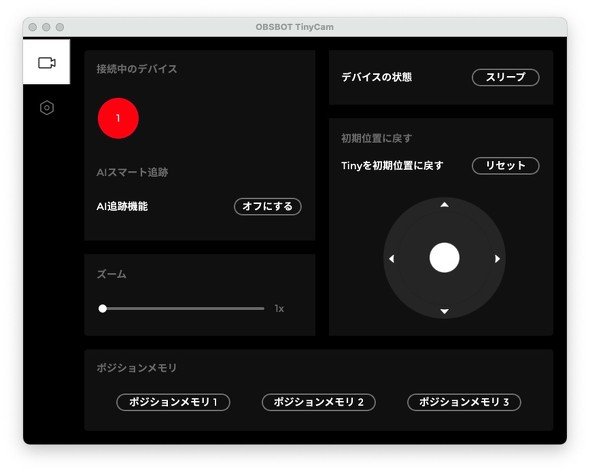Turn off AI tracking with オフにする
The width and height of the screenshot is (590, 473).
[x=268, y=207]
